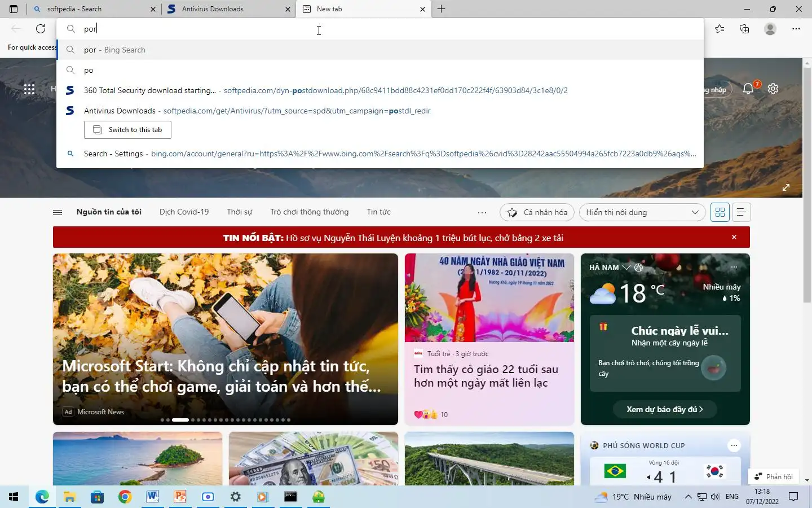812x508 pixels.
Task: Click the browser refresh button
Action: click(x=41, y=29)
